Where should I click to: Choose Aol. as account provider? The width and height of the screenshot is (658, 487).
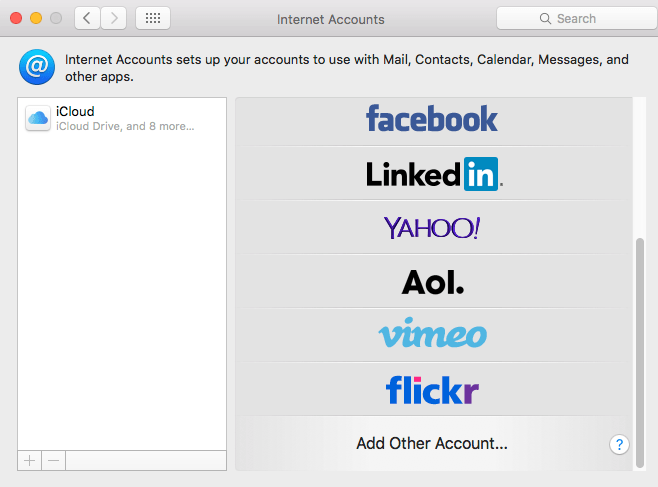click(x=433, y=282)
